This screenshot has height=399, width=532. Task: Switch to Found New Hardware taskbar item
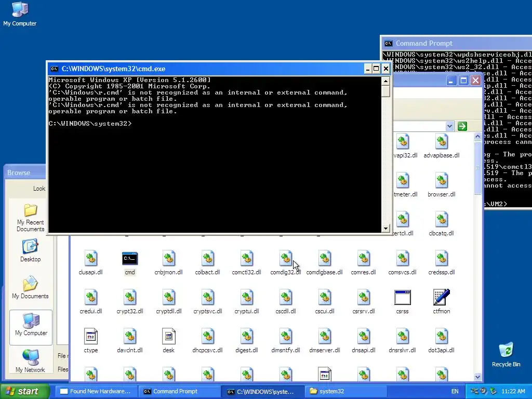(96, 391)
